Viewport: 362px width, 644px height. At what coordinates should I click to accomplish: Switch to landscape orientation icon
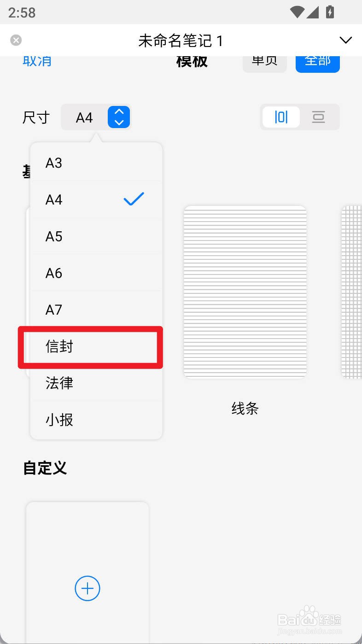click(319, 117)
